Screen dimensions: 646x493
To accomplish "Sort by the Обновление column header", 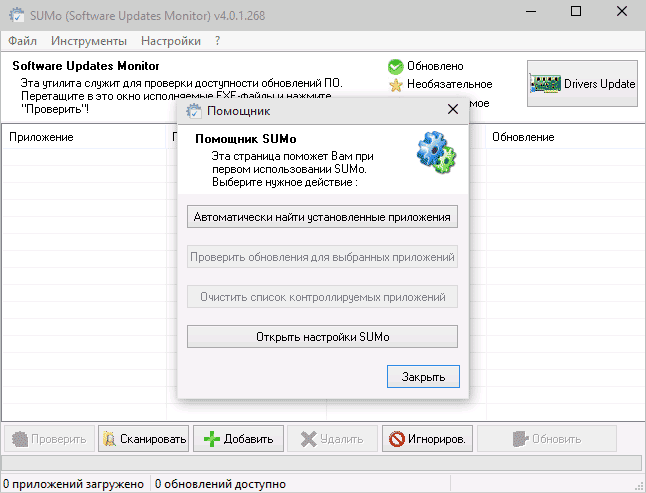I will [x=566, y=137].
